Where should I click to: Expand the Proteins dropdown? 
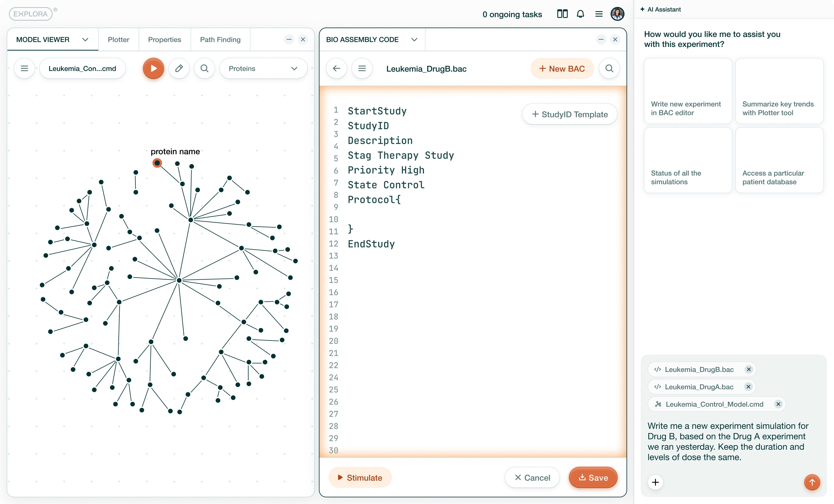(x=294, y=68)
